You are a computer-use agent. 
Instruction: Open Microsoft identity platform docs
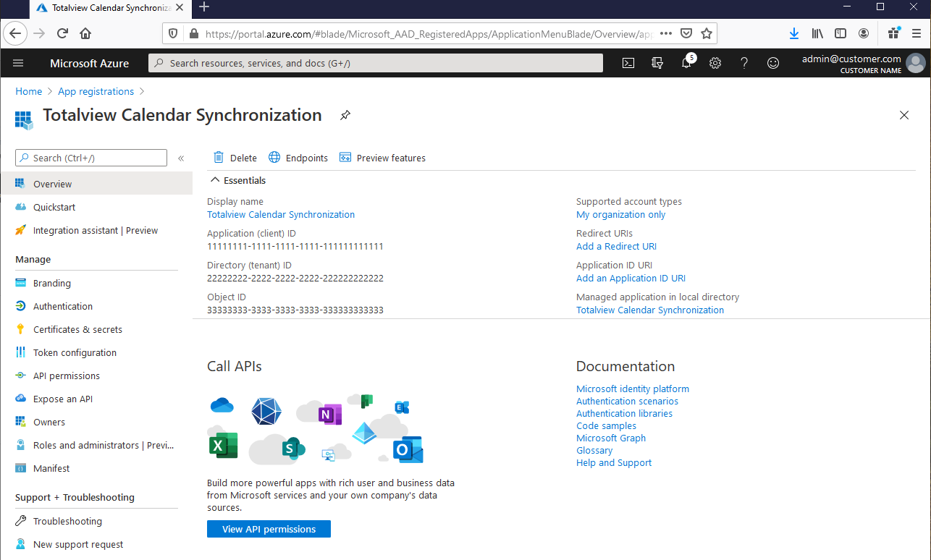click(633, 389)
